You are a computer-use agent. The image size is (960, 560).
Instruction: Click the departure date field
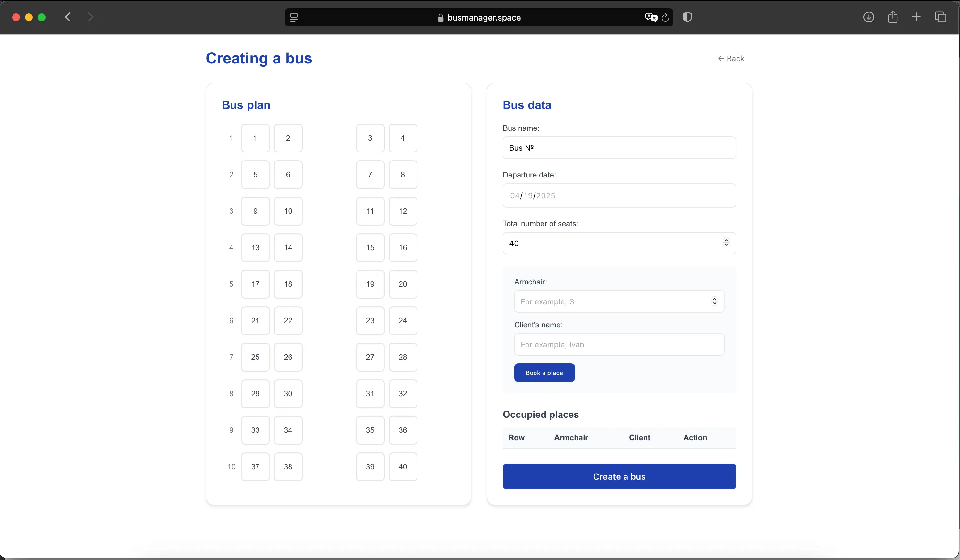619,195
